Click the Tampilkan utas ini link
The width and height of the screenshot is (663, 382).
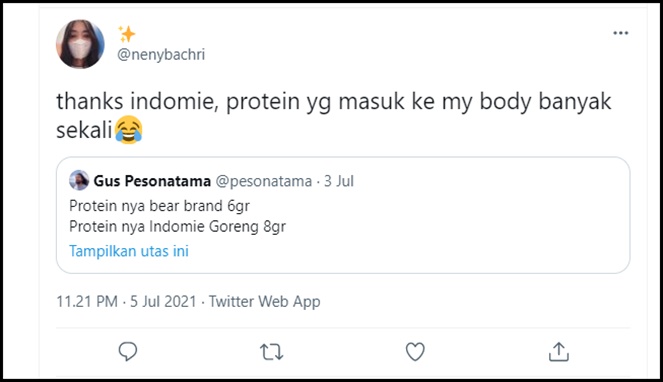point(129,251)
